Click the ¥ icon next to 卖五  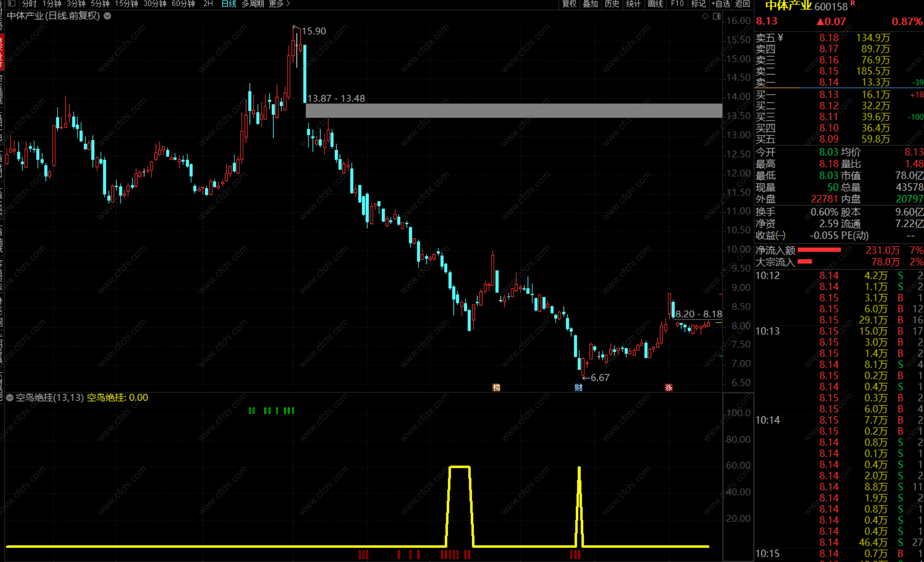(781, 38)
